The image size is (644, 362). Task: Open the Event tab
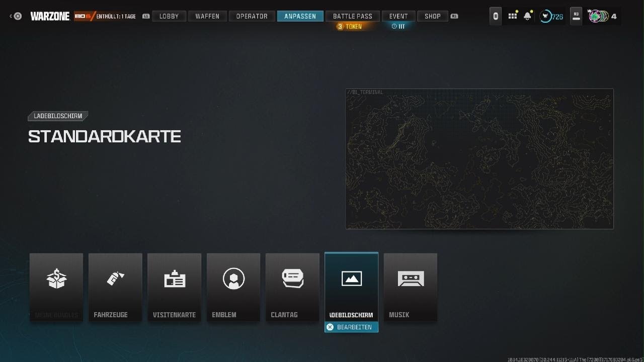tap(398, 16)
